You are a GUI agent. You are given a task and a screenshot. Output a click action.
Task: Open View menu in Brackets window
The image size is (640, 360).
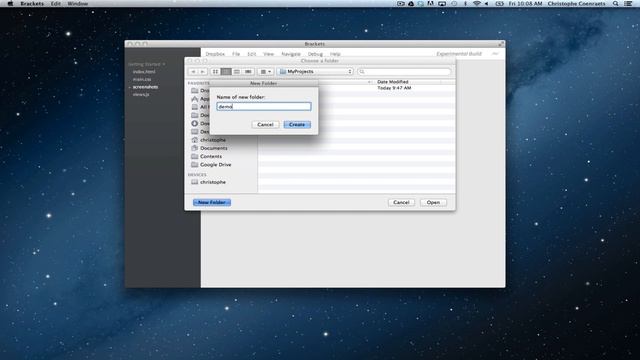(268, 54)
